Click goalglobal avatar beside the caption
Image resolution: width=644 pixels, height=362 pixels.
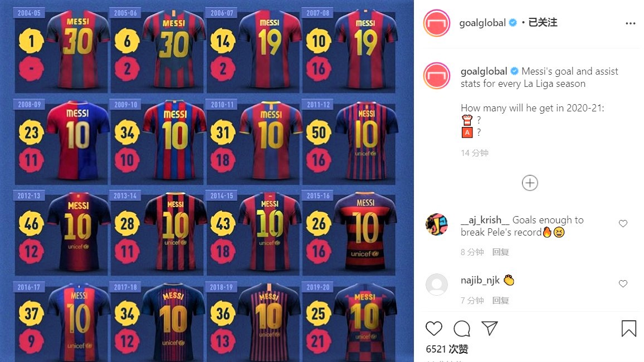[437, 76]
